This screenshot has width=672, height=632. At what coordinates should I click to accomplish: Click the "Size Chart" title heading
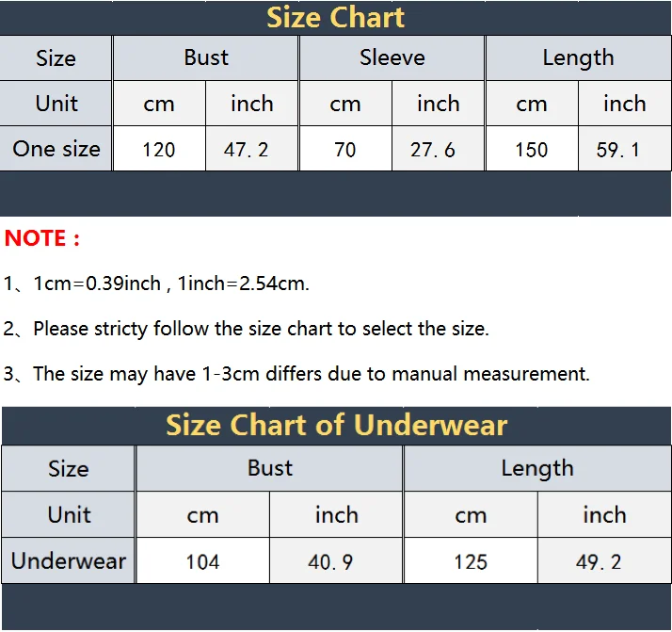335,18
